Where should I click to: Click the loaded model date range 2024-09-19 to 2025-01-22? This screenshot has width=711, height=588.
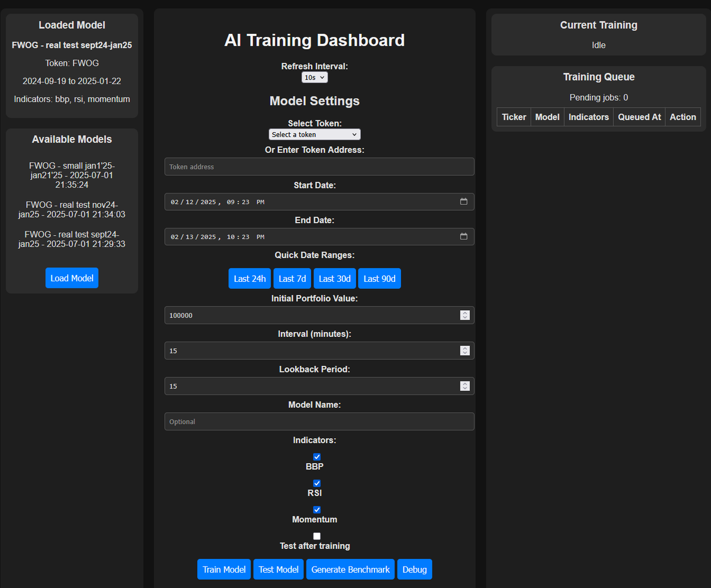click(x=72, y=81)
